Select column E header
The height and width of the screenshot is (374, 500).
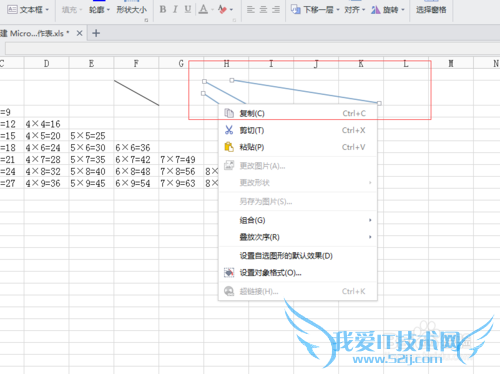pos(91,63)
